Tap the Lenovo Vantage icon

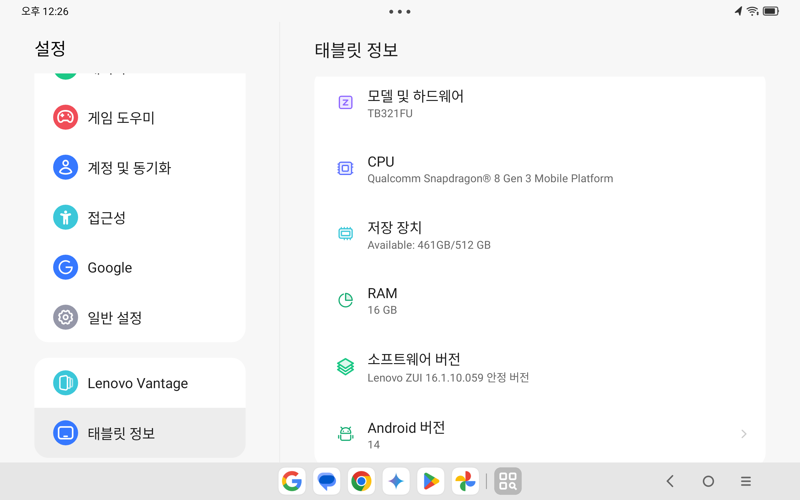point(65,383)
